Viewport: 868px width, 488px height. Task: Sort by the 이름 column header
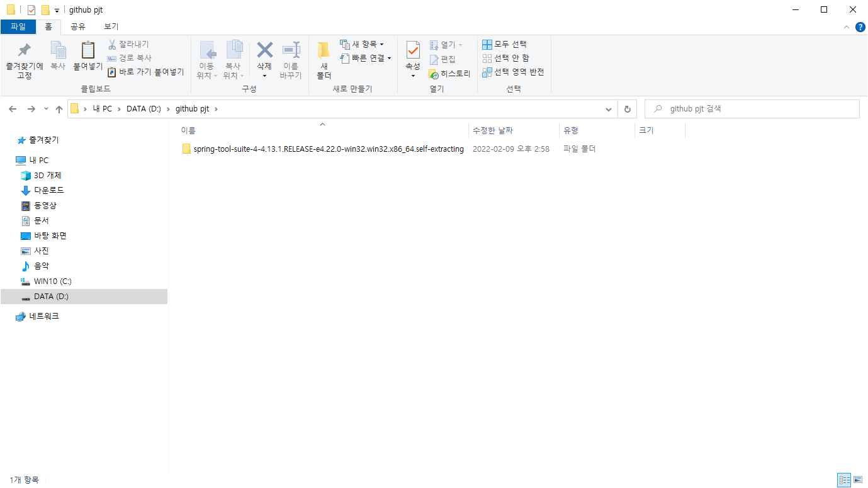188,130
